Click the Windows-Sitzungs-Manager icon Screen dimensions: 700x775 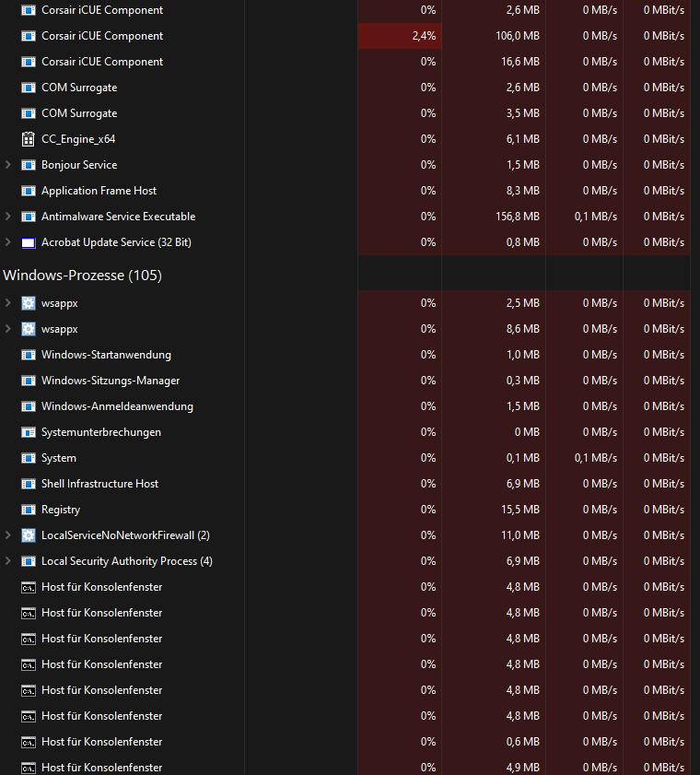click(x=29, y=381)
